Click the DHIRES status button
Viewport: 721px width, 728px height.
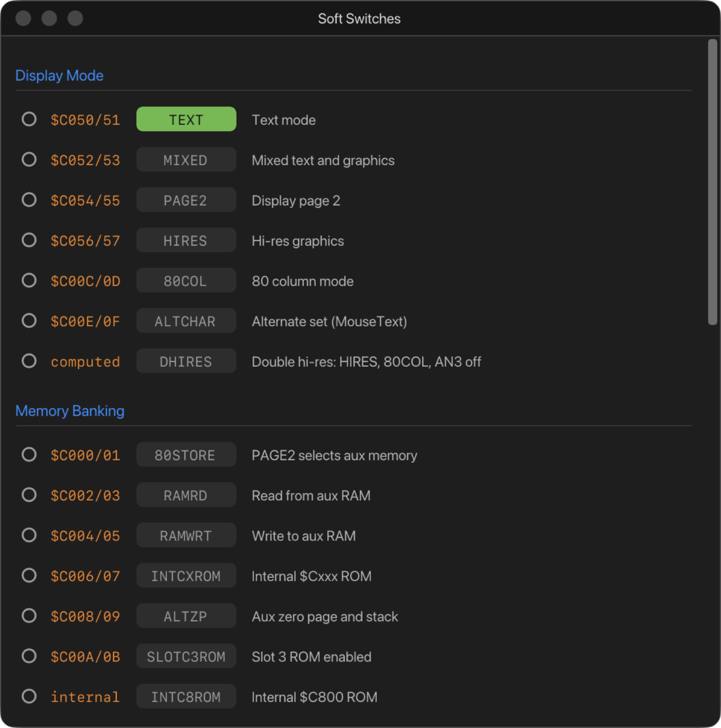click(x=186, y=361)
